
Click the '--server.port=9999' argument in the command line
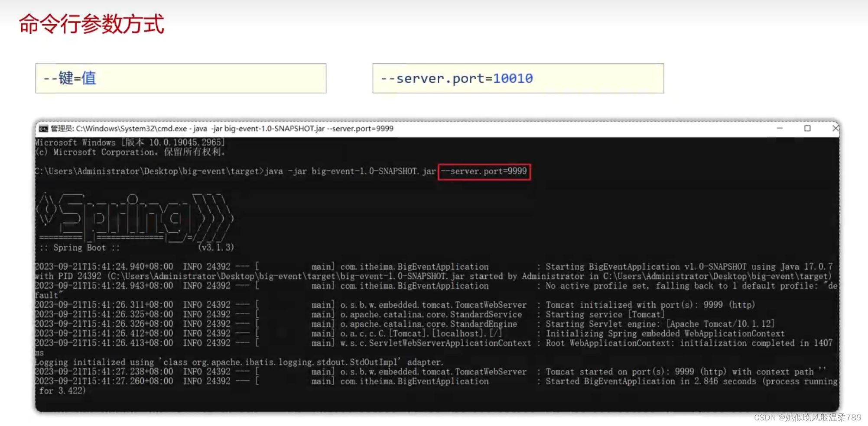[484, 171]
